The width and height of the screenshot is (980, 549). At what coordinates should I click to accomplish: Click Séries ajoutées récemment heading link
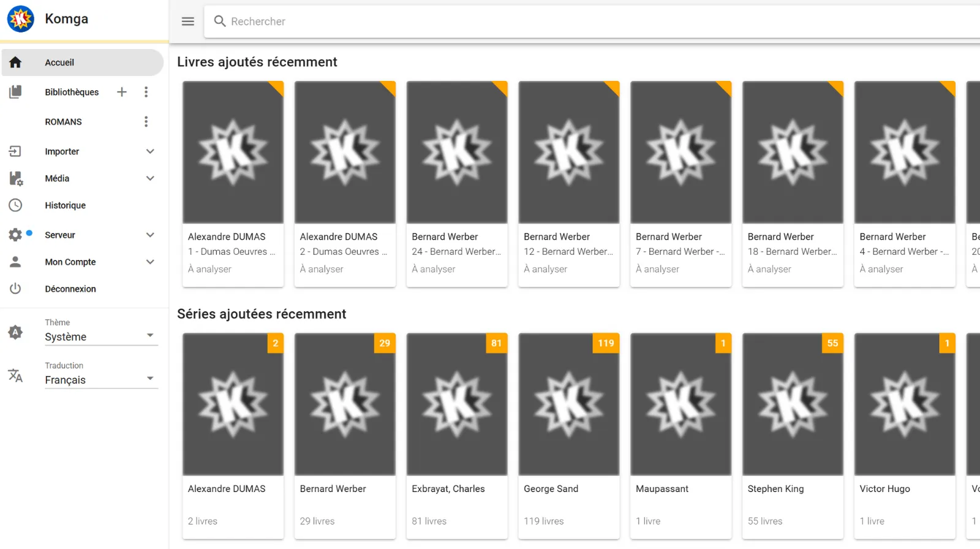click(262, 314)
